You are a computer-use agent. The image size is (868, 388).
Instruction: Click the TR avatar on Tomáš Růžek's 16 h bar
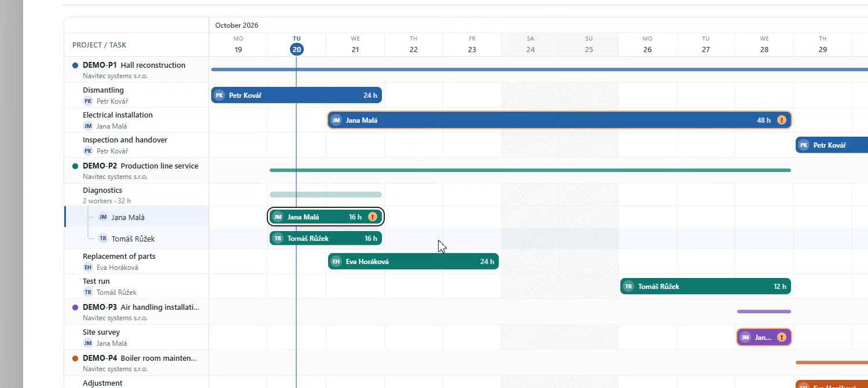(278, 238)
